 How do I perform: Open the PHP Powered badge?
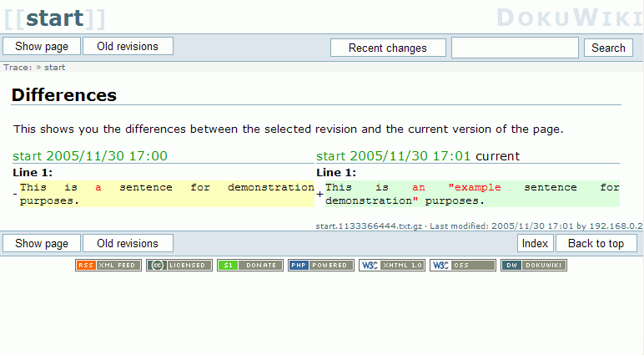[321, 266]
